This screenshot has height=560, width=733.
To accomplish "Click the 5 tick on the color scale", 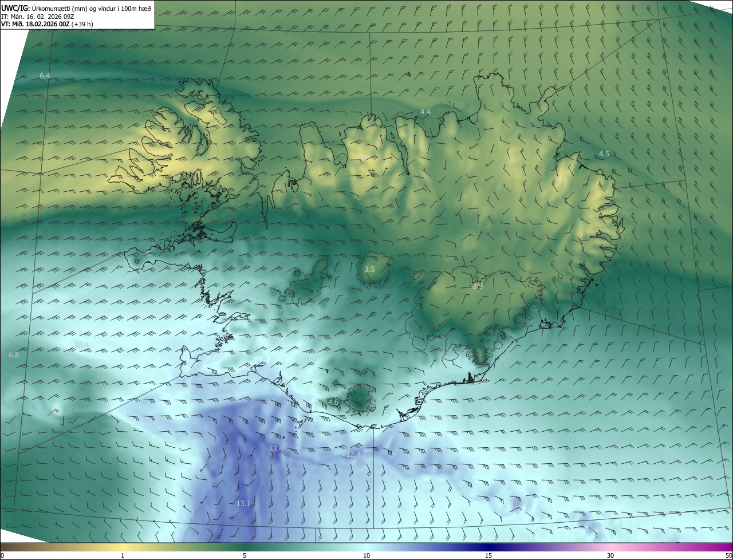I will point(245,555).
